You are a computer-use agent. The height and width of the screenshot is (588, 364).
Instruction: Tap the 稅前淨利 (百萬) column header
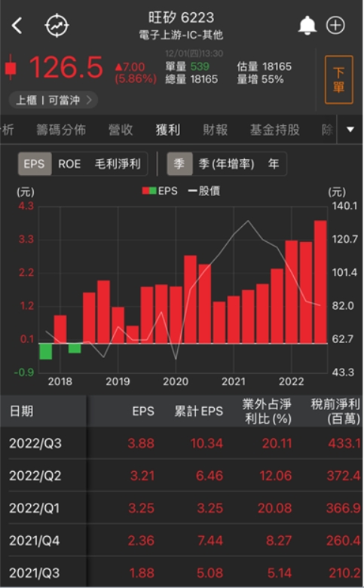click(x=335, y=411)
